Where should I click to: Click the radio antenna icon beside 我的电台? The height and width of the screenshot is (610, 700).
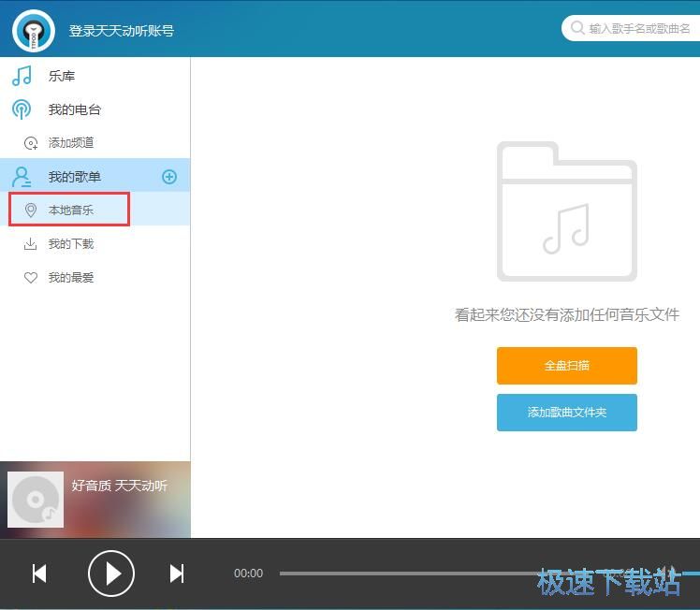(22, 109)
